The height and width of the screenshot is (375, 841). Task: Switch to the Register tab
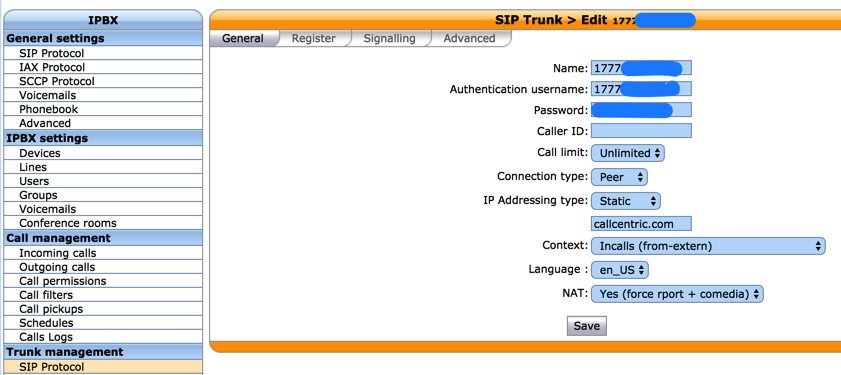coord(314,38)
